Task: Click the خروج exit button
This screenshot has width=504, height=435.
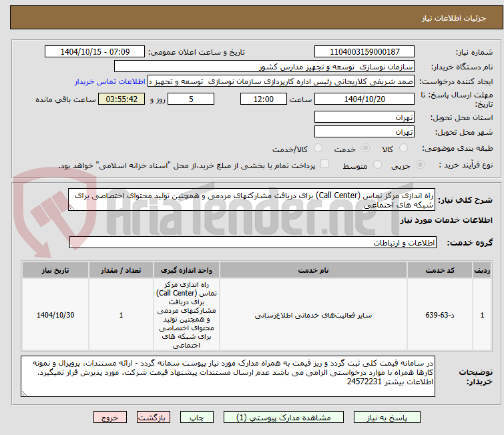Action: coord(110,418)
